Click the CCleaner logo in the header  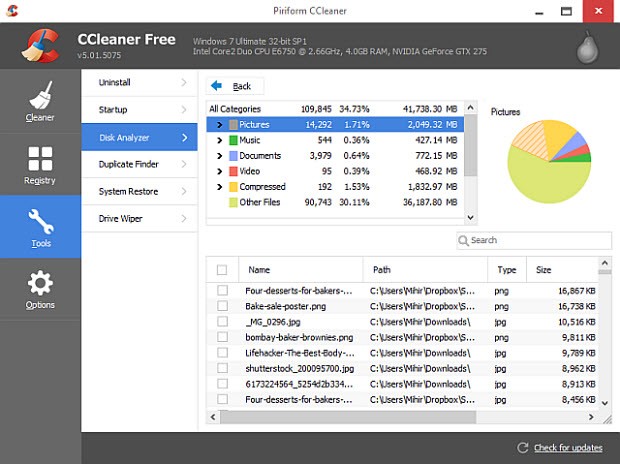(x=40, y=45)
